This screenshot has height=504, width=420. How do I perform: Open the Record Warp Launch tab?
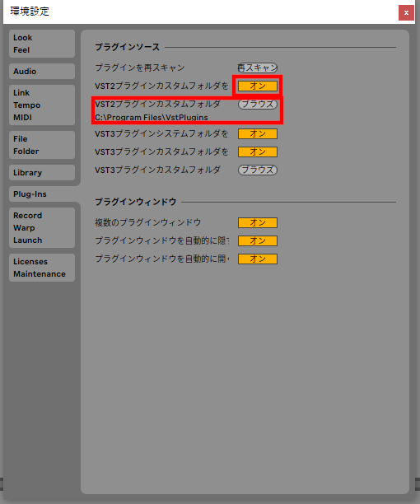point(42,227)
